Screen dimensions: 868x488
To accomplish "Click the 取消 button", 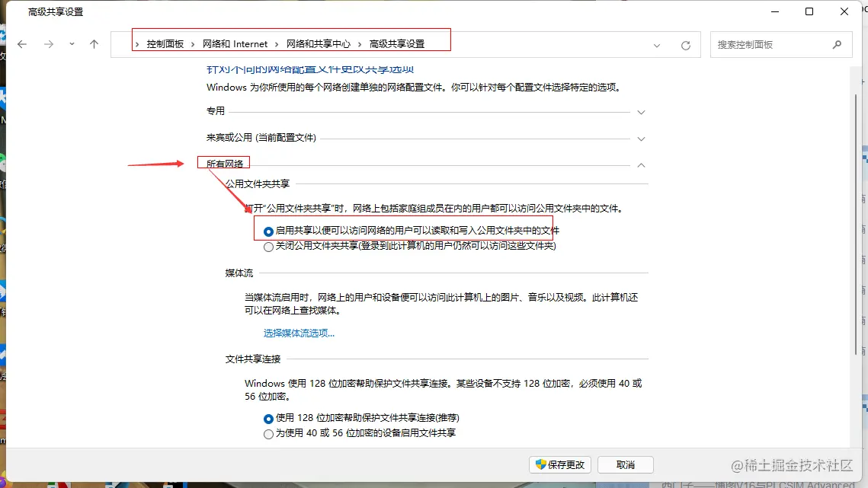I will point(626,464).
